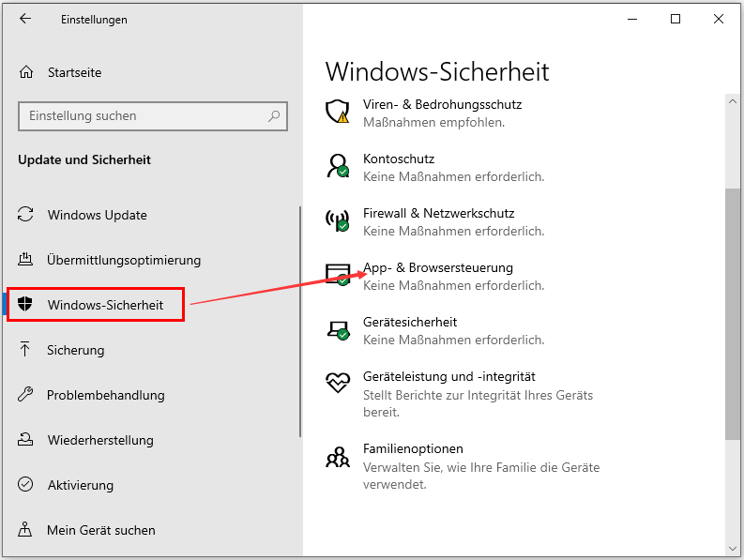Open the Sicherung page

(x=75, y=350)
